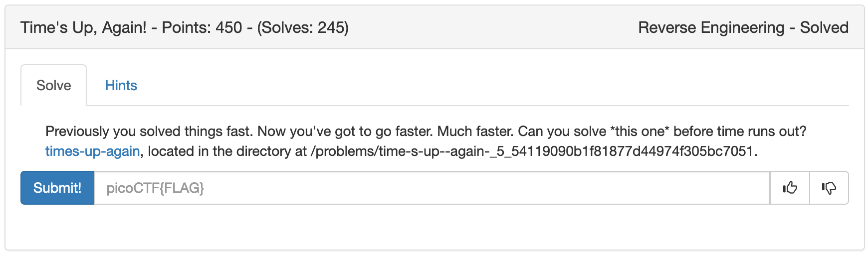Click the thumbs up rating icon
The image size is (868, 253).
point(790,188)
